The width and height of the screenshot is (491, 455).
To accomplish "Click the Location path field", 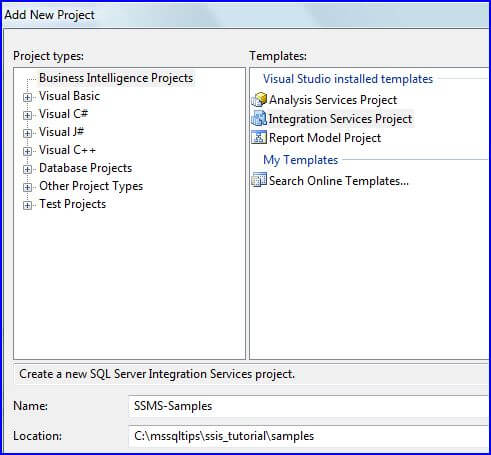I will tap(309, 436).
